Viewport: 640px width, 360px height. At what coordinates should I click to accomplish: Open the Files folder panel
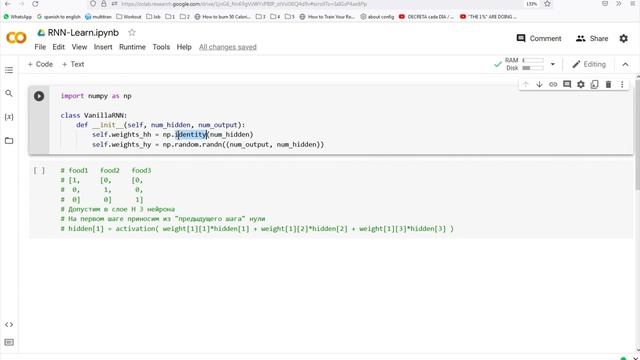(x=9, y=141)
